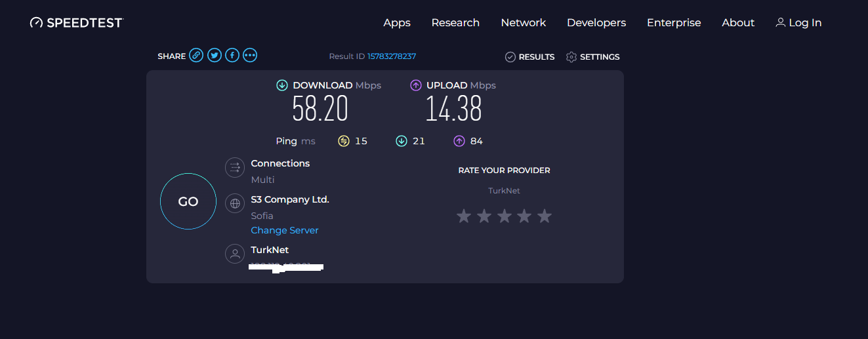Click the RATE YOUR PROVIDER heading
The image size is (868, 339).
tap(504, 170)
